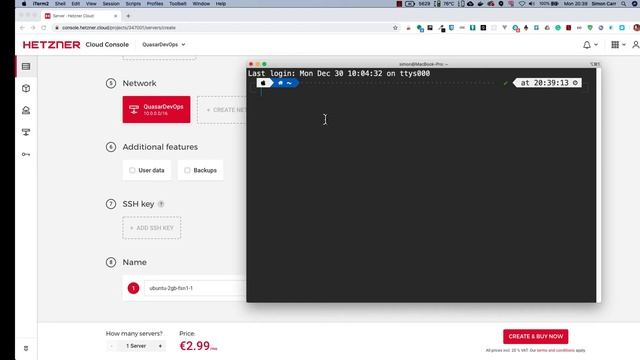Click the SSH key help question mark
640x360 pixels.
tap(161, 204)
